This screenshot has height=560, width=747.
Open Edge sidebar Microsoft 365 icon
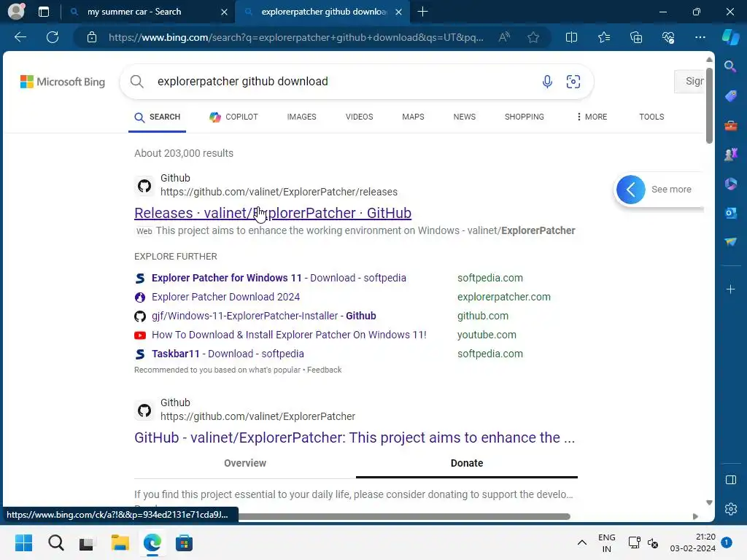(729, 184)
